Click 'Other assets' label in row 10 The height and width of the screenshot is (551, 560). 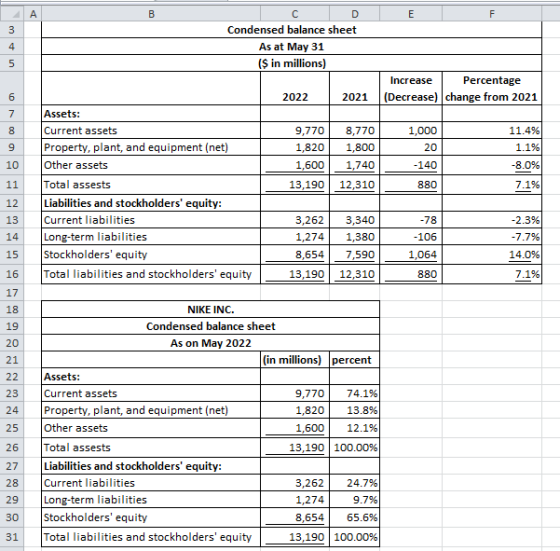click(151, 165)
